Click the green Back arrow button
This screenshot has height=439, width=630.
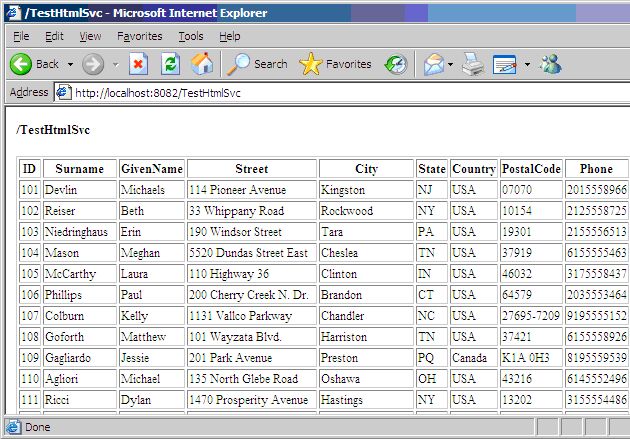tap(22, 64)
